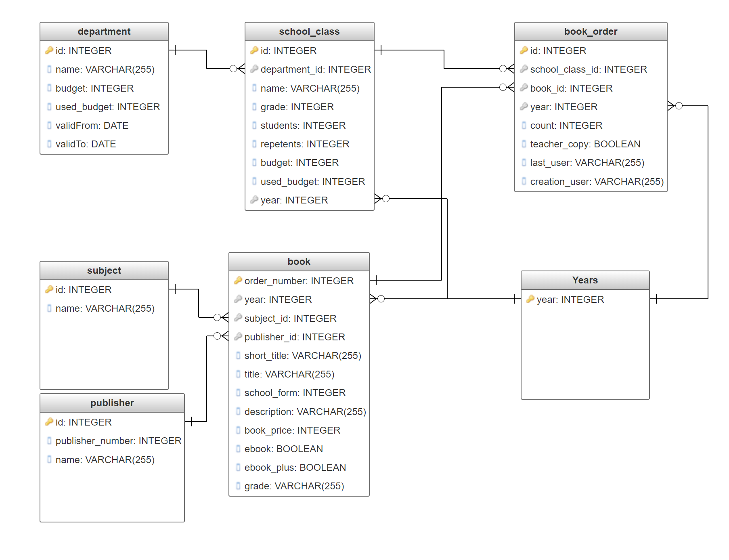Click the primary key icon of book_order id
729x560 pixels.
[x=524, y=50]
